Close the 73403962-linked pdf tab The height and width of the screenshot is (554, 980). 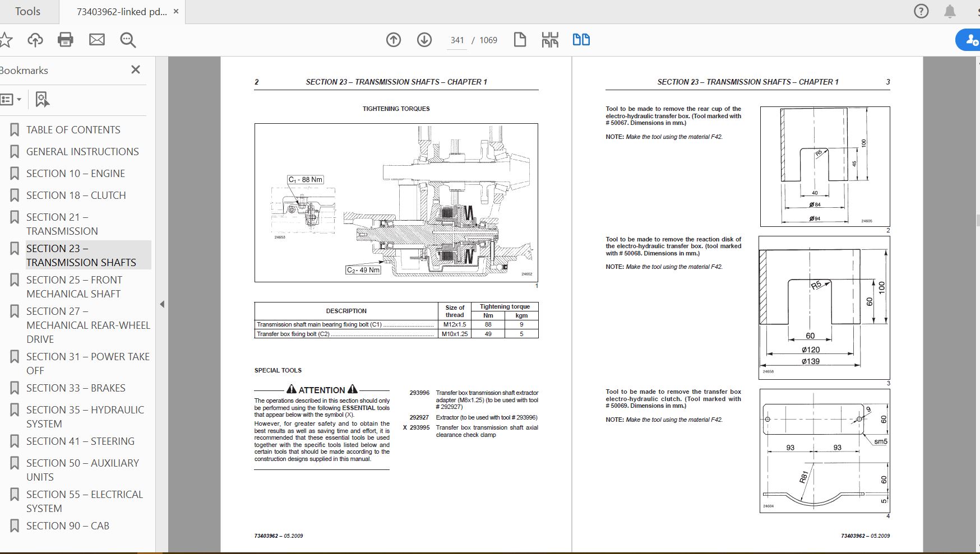tap(175, 11)
